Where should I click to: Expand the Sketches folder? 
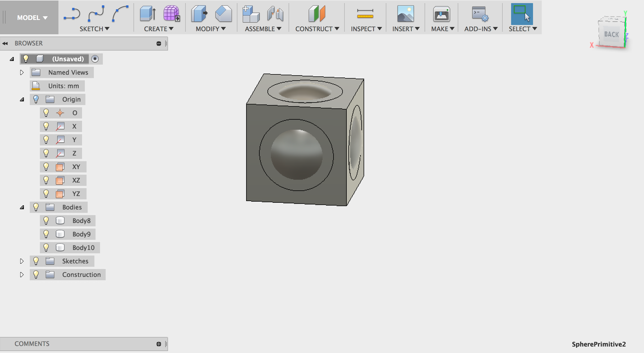click(22, 261)
